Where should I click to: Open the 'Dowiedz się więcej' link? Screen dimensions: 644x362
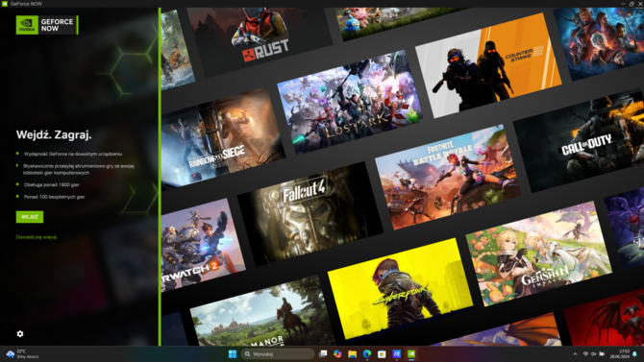(37, 237)
